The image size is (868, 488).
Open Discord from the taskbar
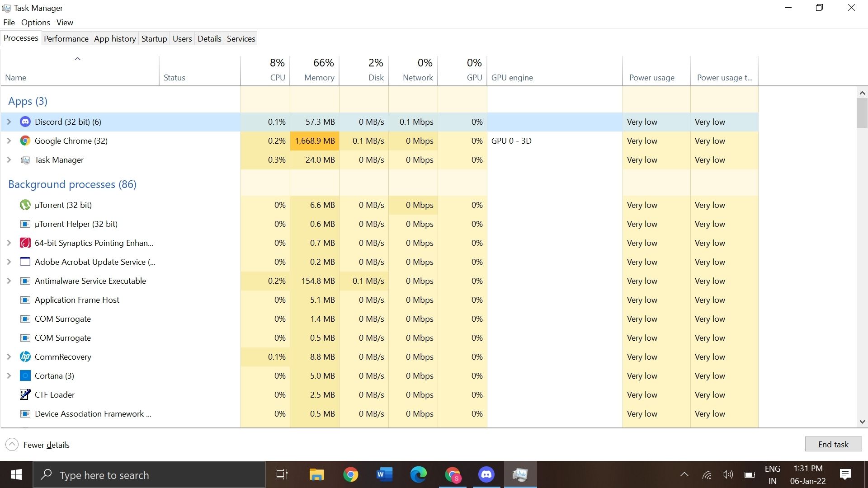[486, 474]
